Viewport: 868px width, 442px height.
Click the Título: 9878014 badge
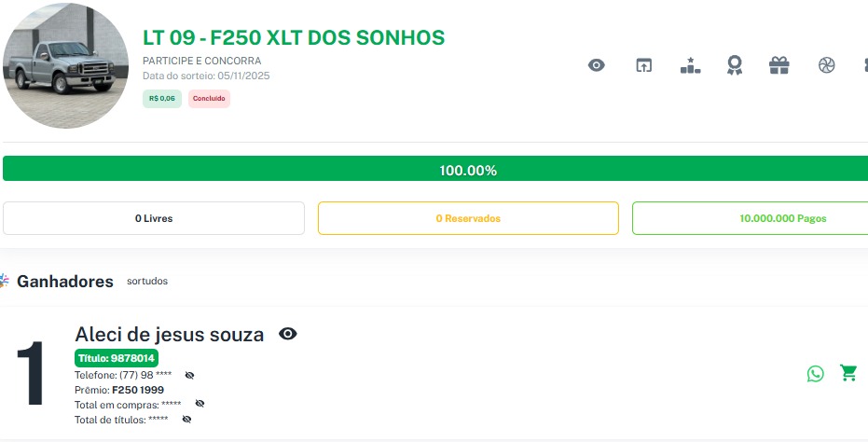117,358
